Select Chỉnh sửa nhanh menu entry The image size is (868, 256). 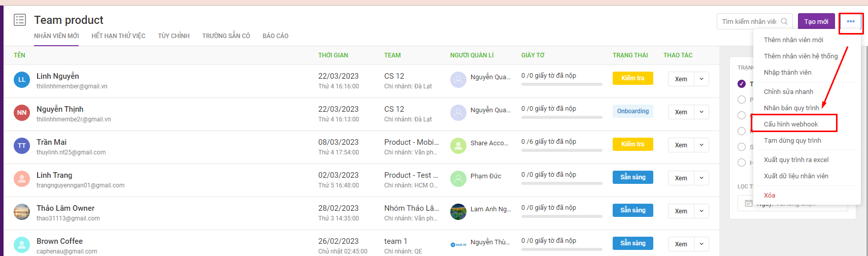(x=807, y=92)
